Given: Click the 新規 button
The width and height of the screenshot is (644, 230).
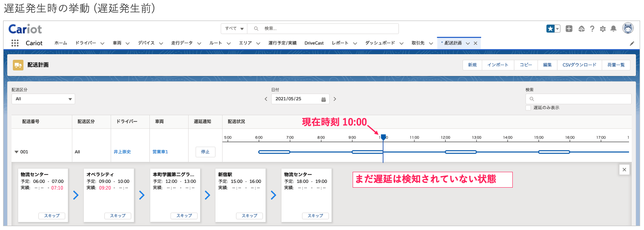Looking at the screenshot, I should coord(472,65).
